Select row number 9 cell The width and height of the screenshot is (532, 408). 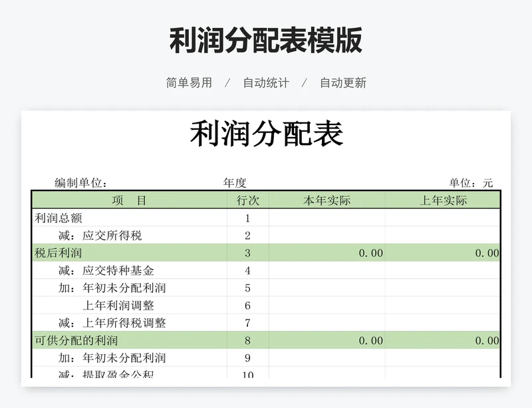point(247,357)
